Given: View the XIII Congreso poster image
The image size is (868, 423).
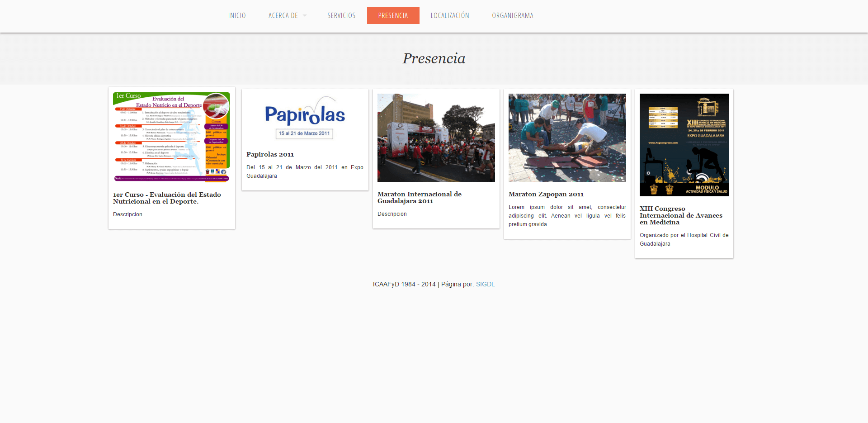Looking at the screenshot, I should [684, 145].
